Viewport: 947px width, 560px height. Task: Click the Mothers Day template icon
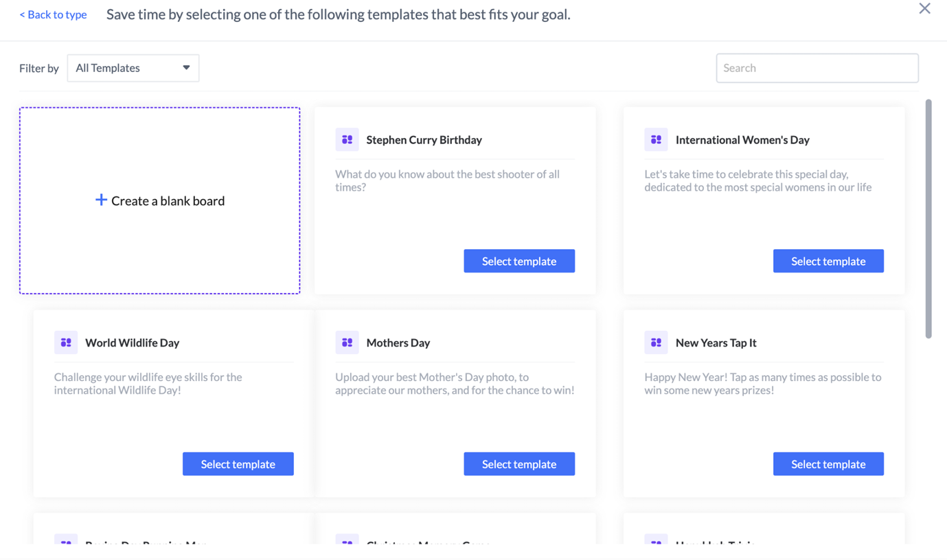pyautogui.click(x=347, y=342)
